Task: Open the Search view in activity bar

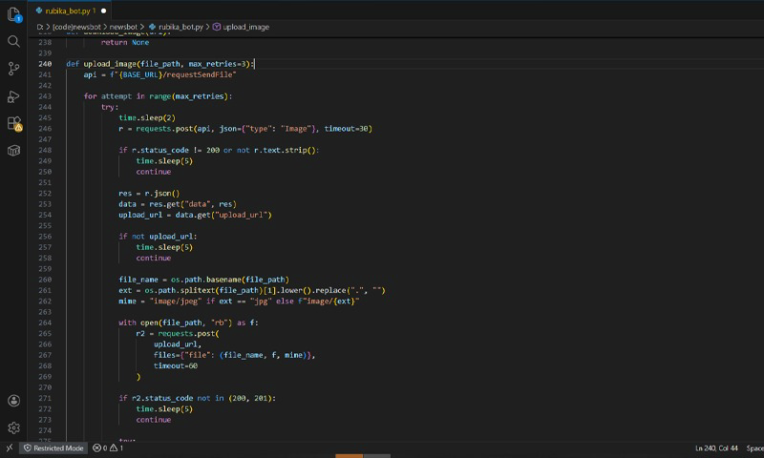Action: coord(14,41)
